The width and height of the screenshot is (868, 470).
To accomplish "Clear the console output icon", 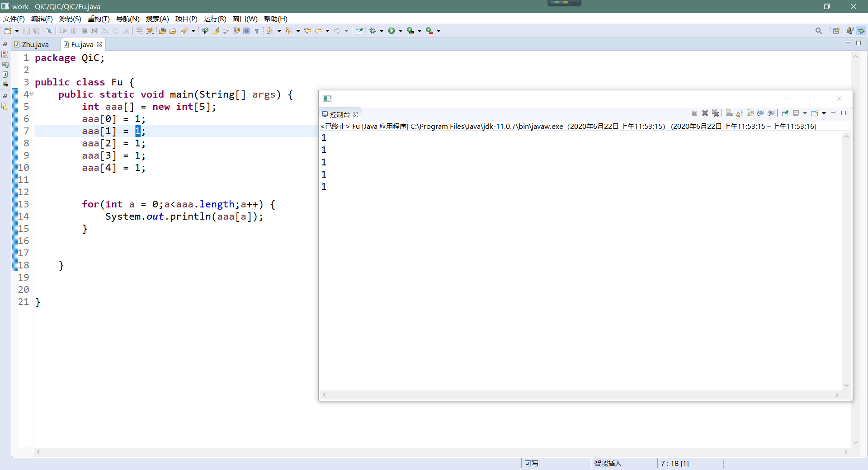I will point(729,113).
